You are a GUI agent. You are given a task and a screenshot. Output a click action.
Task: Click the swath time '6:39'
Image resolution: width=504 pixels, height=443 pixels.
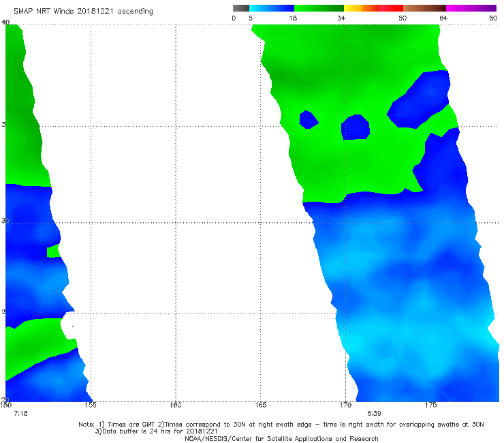[374, 414]
